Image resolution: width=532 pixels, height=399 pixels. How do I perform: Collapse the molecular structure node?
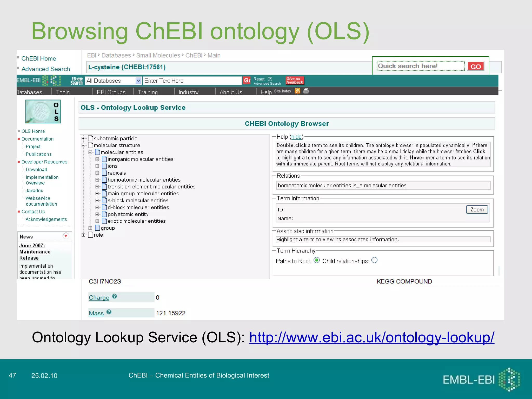(x=83, y=145)
